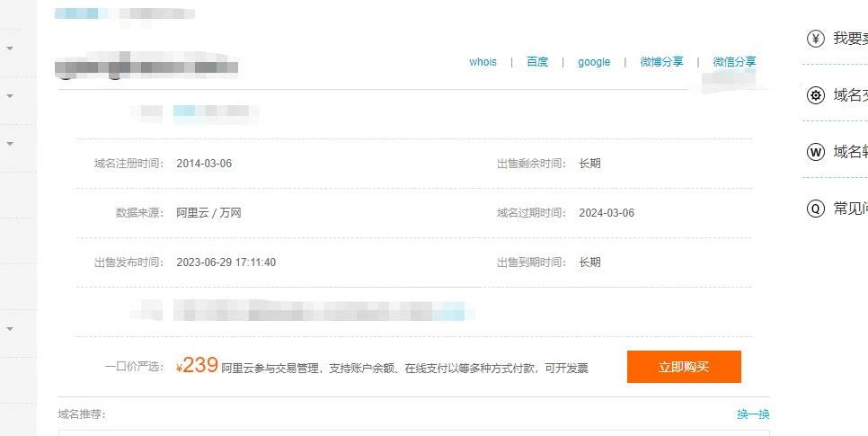Share via 微博分享 link
868x436 pixels.
tap(661, 62)
